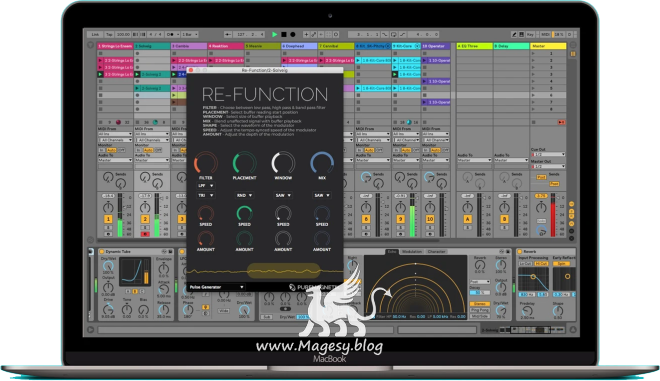Click stop-clip square on Strings Lo Ensem track
This screenshot has height=381, width=660.
click(x=100, y=123)
